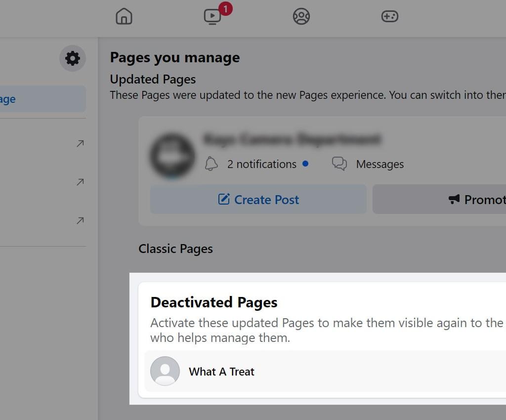This screenshot has width=506, height=420.
Task: Open the '2 notifications' link
Action: click(x=261, y=164)
